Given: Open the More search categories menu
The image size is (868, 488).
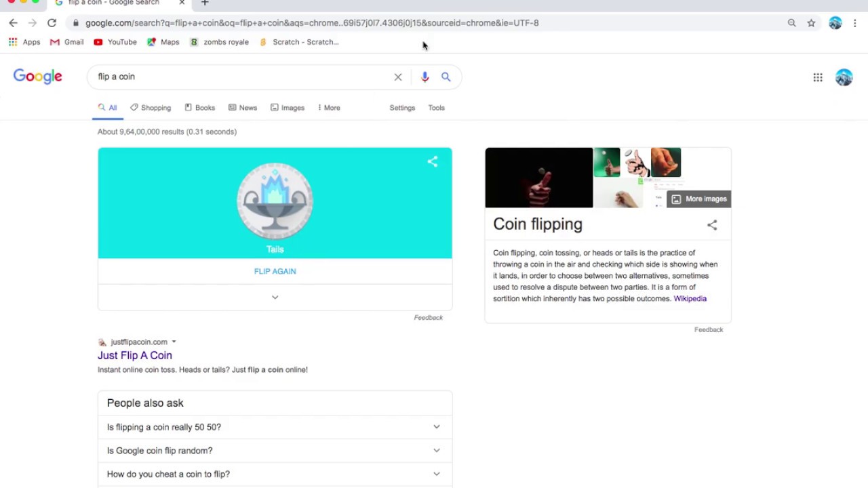Looking at the screenshot, I should pos(329,108).
